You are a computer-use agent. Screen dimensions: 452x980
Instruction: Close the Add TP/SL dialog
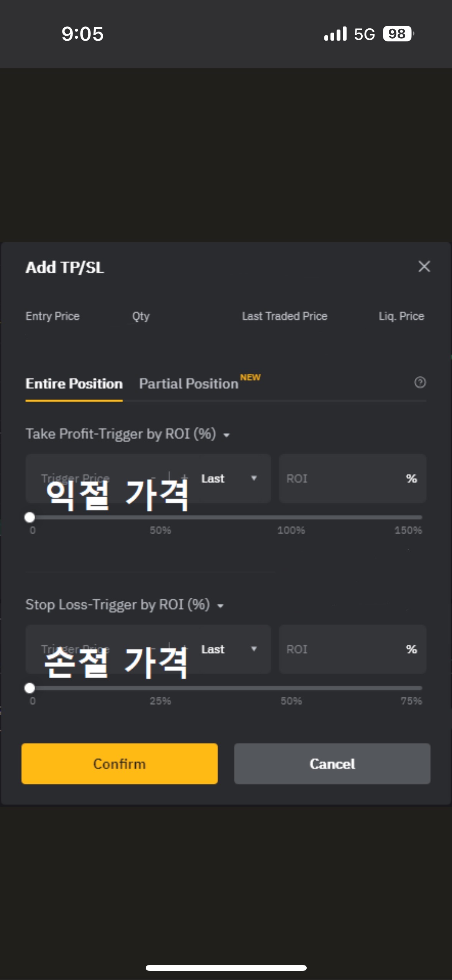coord(424,266)
